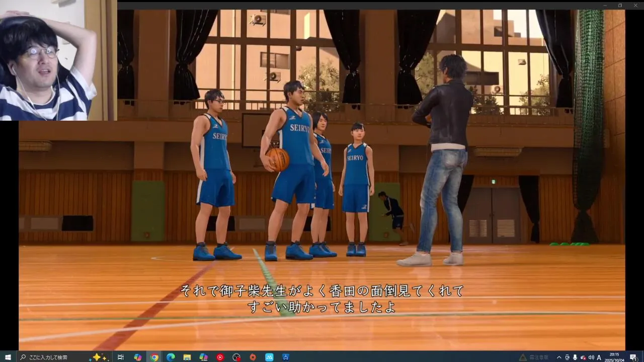Launch Microsoft Copilot from the taskbar

point(137,357)
